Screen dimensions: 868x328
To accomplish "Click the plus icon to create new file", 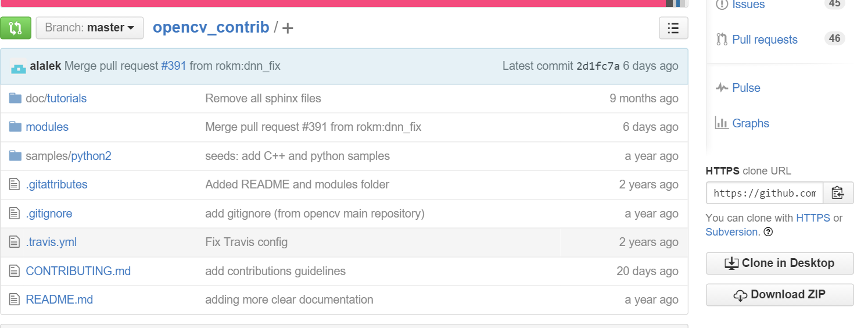I will (288, 28).
